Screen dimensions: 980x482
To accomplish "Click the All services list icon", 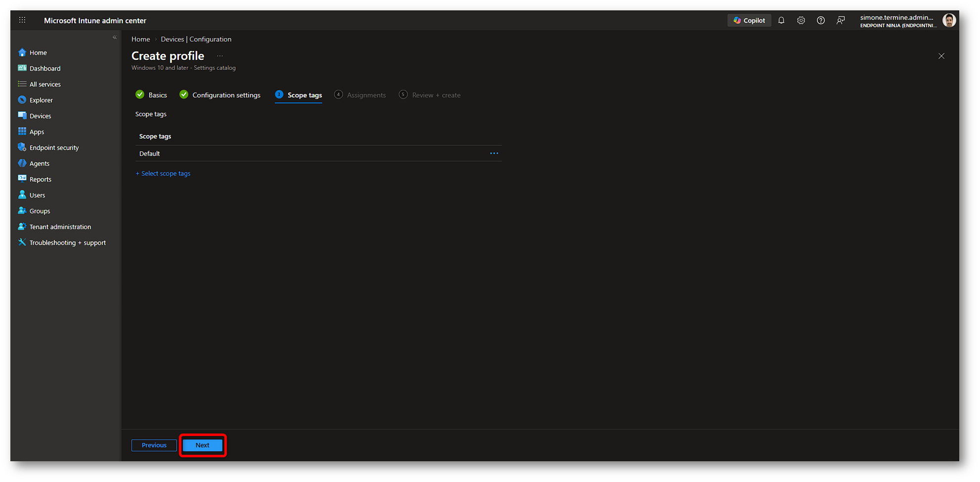I will [22, 84].
